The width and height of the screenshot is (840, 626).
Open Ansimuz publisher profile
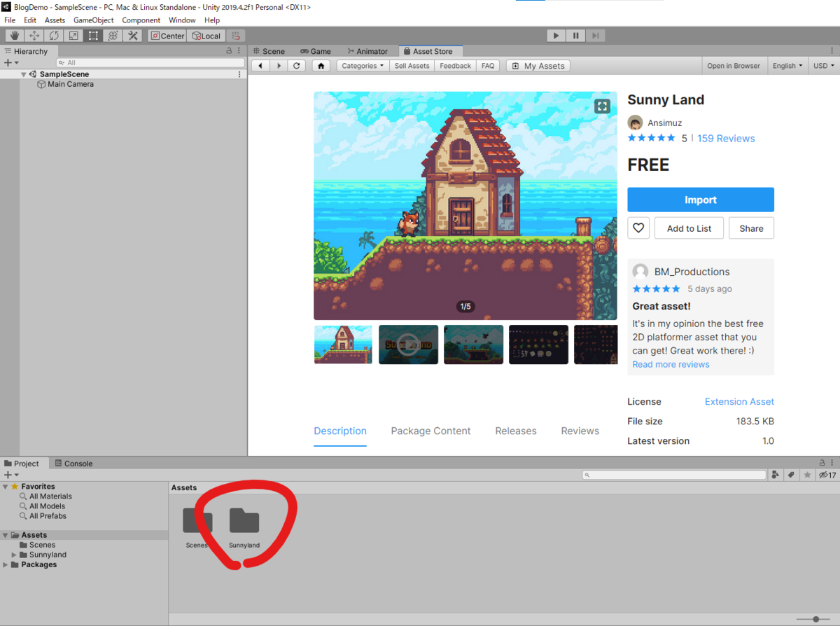[666, 123]
